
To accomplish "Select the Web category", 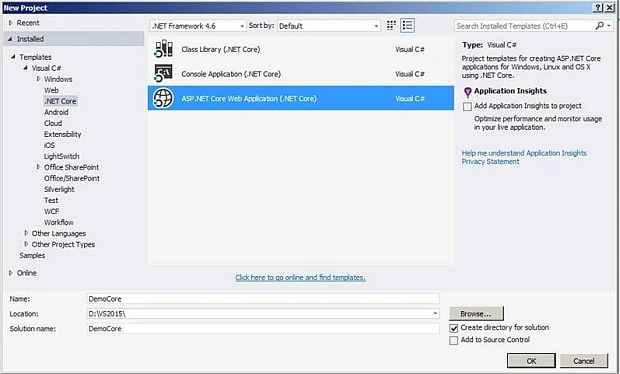I will [x=51, y=90].
